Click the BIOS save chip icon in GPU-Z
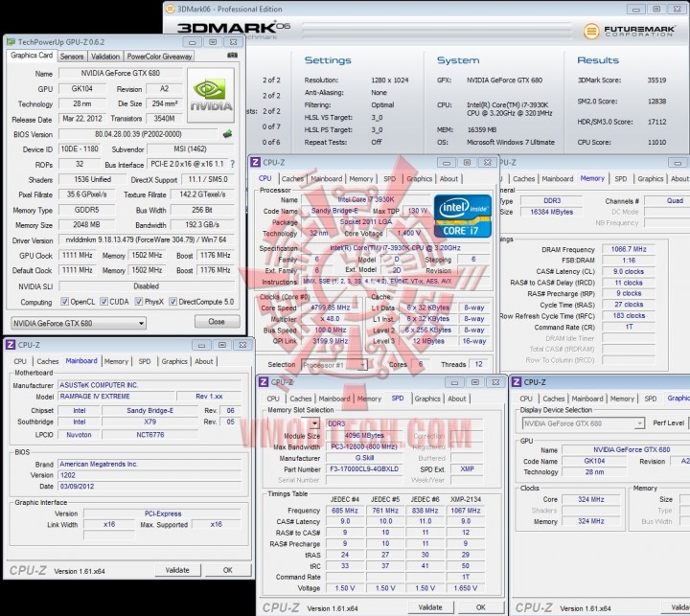 [227, 134]
